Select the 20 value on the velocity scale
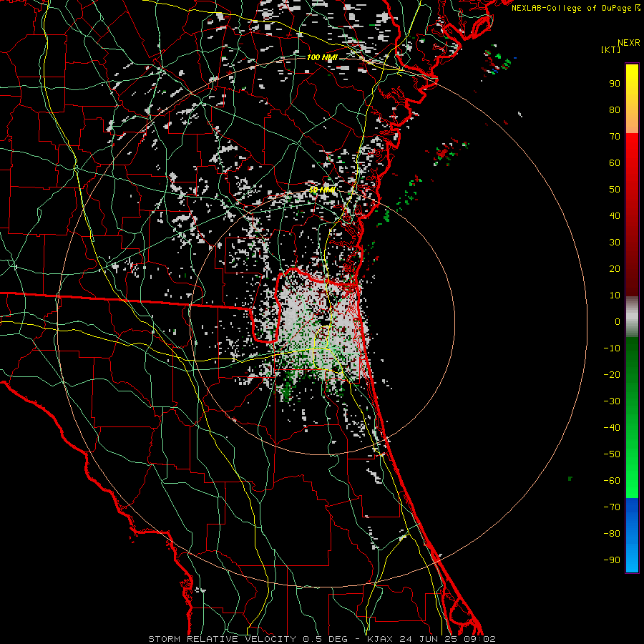 click(x=615, y=268)
